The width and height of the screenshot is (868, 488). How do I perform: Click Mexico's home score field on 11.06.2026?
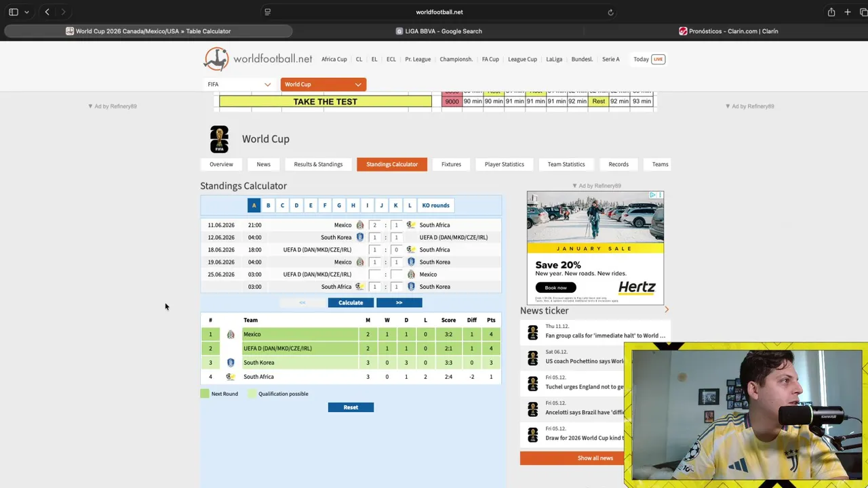374,225
